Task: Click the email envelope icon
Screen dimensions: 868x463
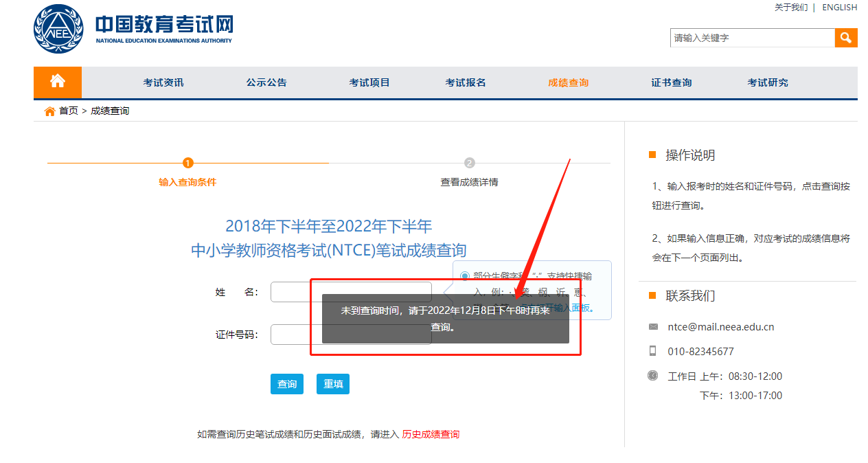Action: pyautogui.click(x=653, y=327)
